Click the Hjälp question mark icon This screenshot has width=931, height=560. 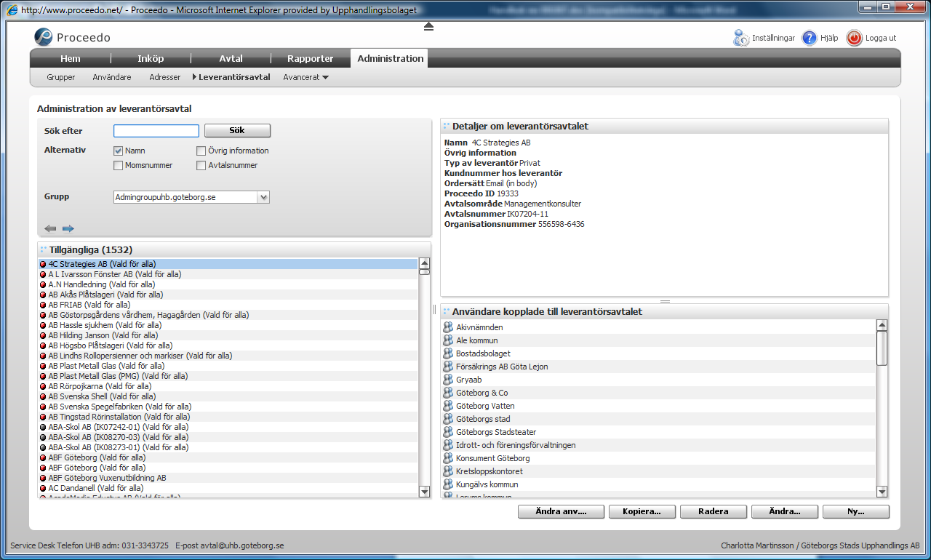[810, 38]
